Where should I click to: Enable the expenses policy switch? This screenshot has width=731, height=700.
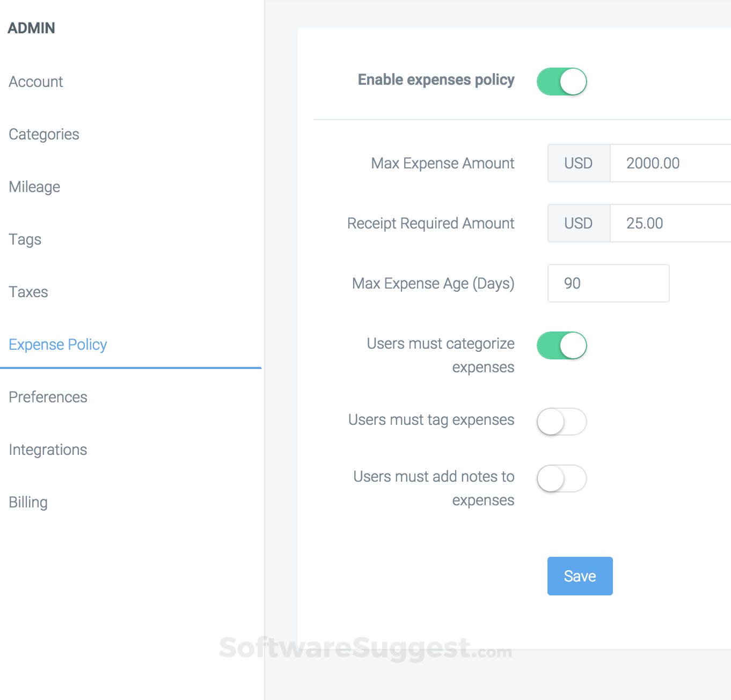(561, 81)
